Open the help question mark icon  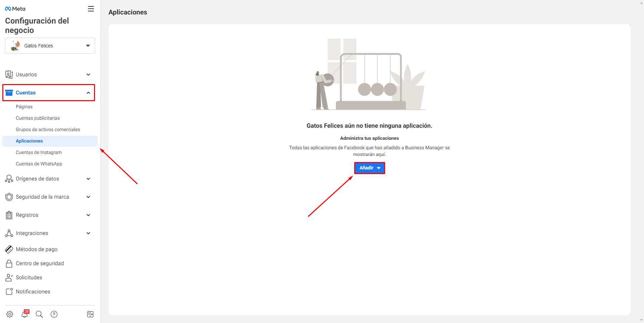click(x=54, y=314)
